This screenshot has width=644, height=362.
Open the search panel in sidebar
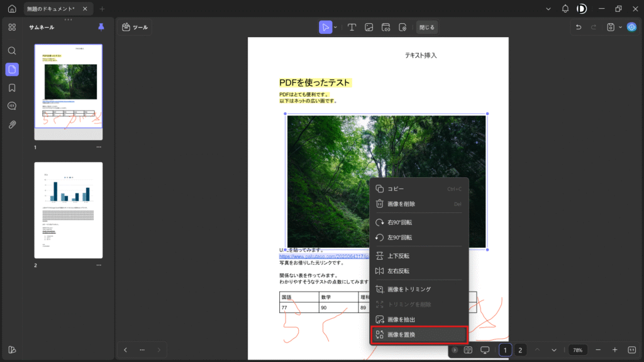click(x=12, y=50)
